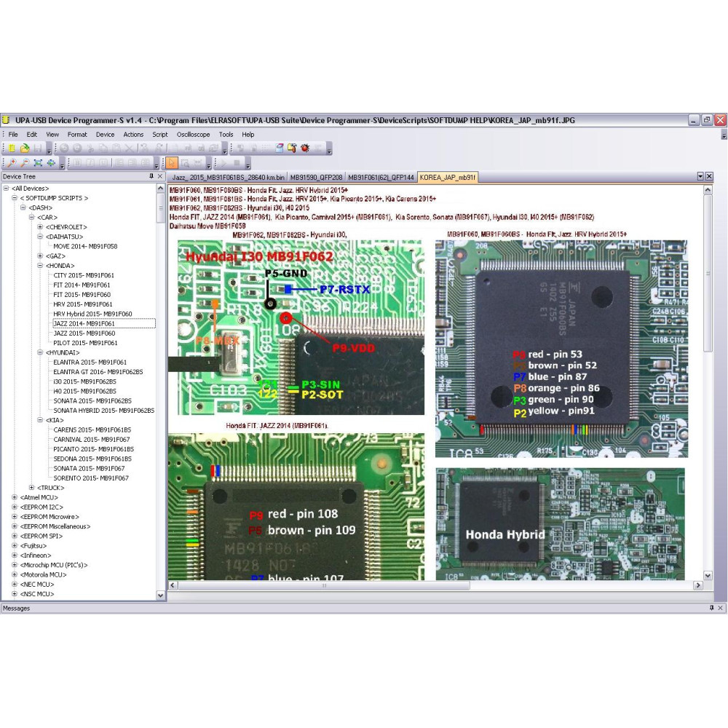Open the Tools menu
Viewport: 728px width, 728px height.
226,134
